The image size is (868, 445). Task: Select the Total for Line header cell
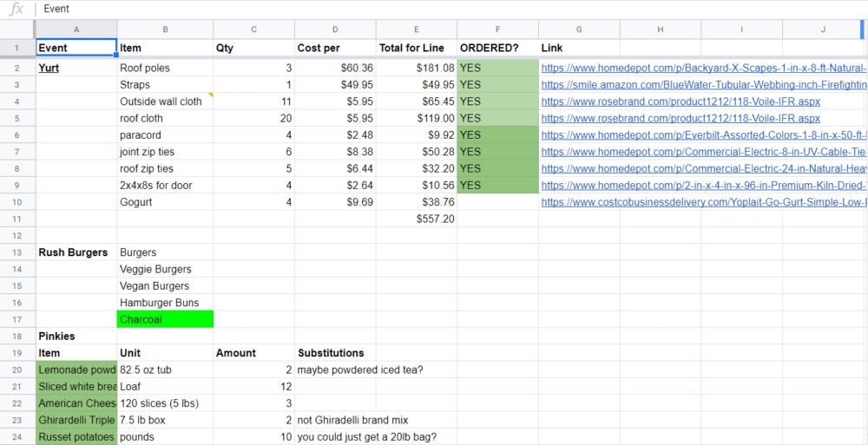pyautogui.click(x=417, y=49)
